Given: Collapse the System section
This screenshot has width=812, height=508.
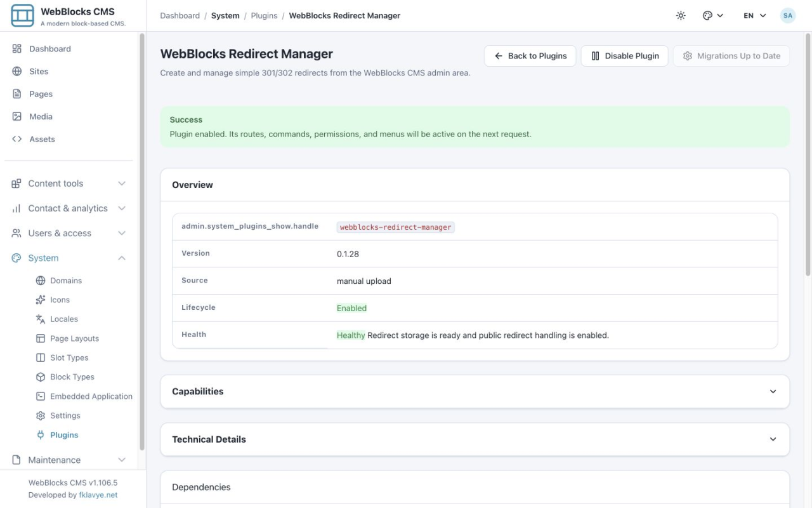Looking at the screenshot, I should pos(69,258).
